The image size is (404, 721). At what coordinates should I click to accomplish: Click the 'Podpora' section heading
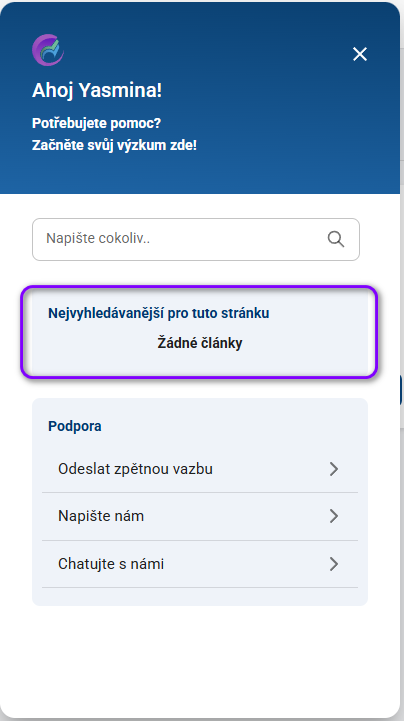click(x=74, y=426)
